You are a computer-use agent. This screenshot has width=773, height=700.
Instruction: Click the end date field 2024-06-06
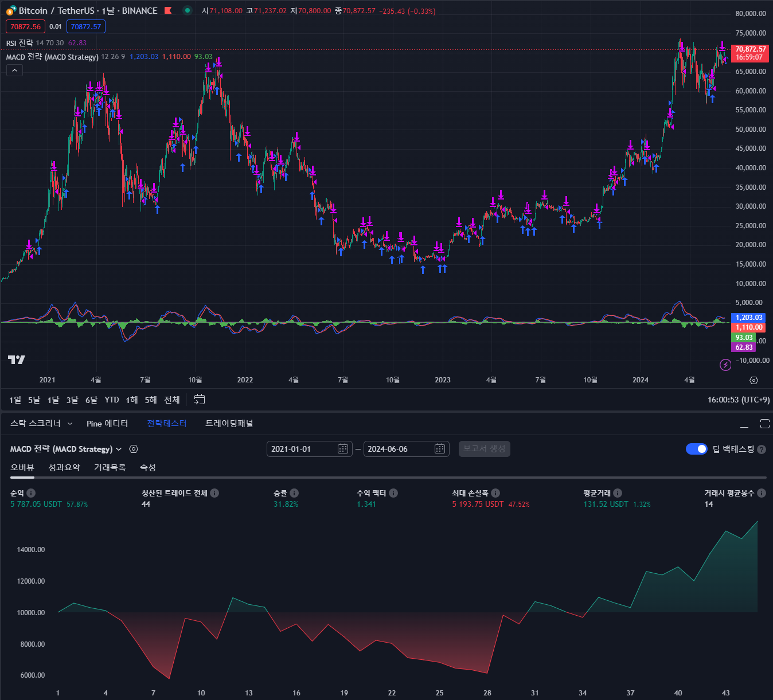(x=406, y=449)
